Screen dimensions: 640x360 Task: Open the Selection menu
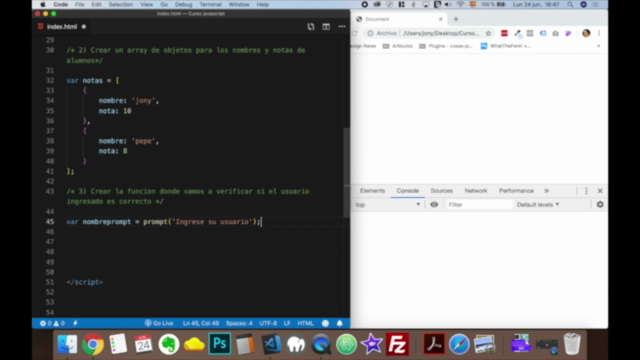tap(121, 4)
